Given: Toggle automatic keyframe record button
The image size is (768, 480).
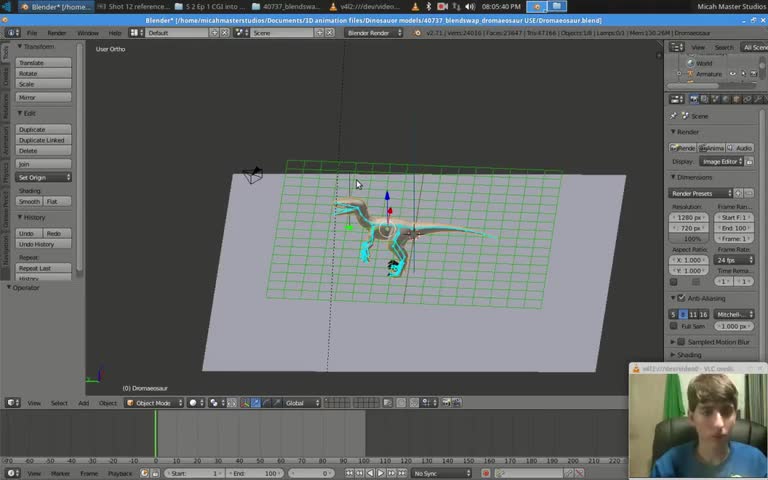Looking at the screenshot, I should (486, 473).
